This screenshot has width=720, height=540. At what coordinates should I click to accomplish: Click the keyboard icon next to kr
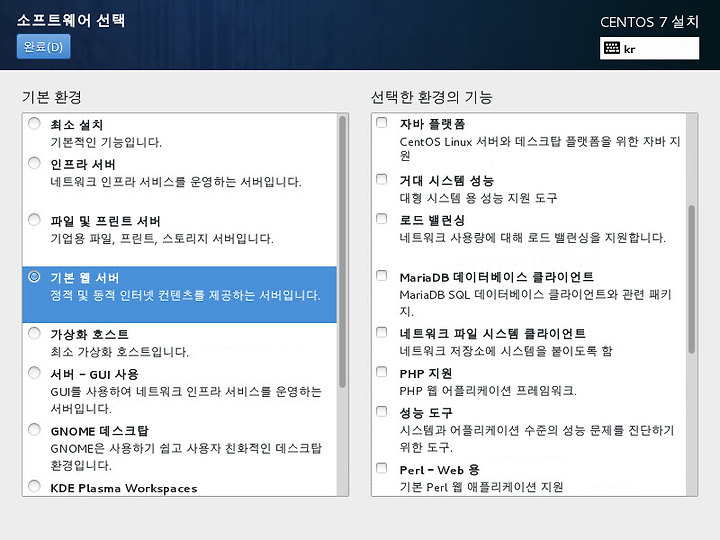[x=612, y=48]
